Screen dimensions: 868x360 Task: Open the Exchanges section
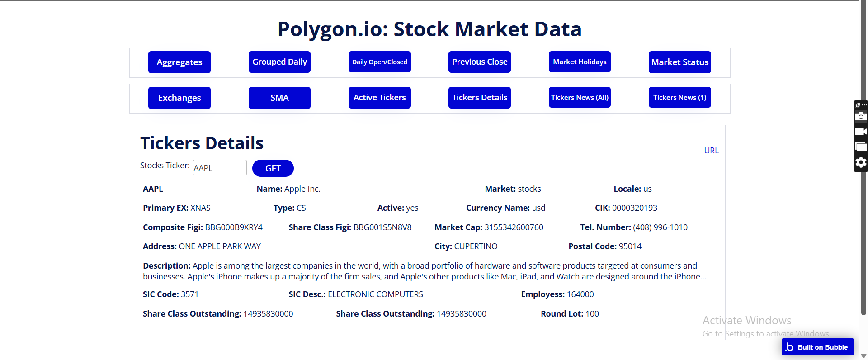179,98
